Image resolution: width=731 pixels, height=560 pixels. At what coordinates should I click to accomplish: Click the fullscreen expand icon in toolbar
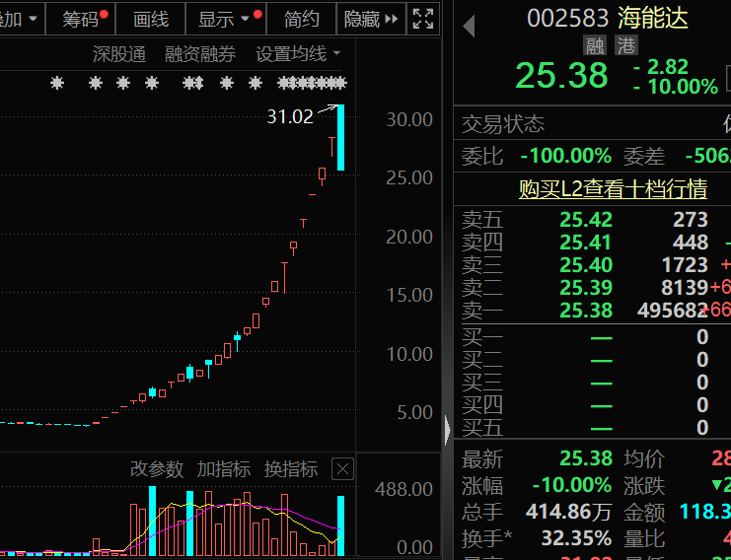tap(422, 19)
